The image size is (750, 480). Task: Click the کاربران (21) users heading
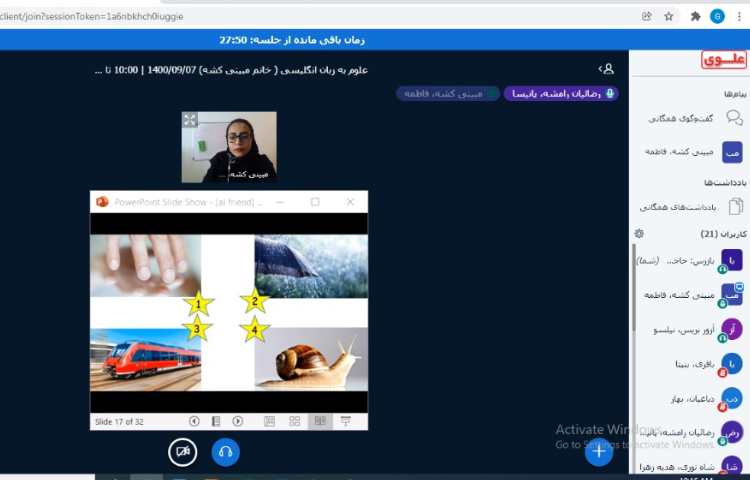point(723,234)
